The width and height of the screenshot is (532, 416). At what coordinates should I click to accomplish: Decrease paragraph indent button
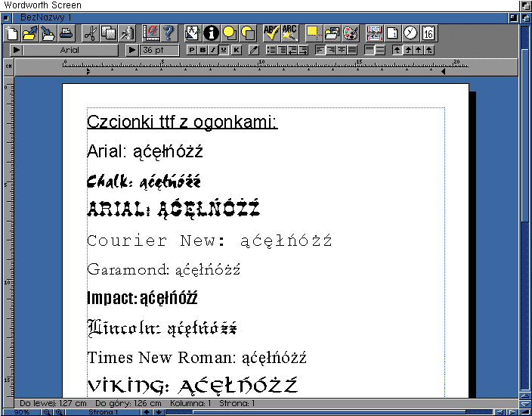[292, 50]
